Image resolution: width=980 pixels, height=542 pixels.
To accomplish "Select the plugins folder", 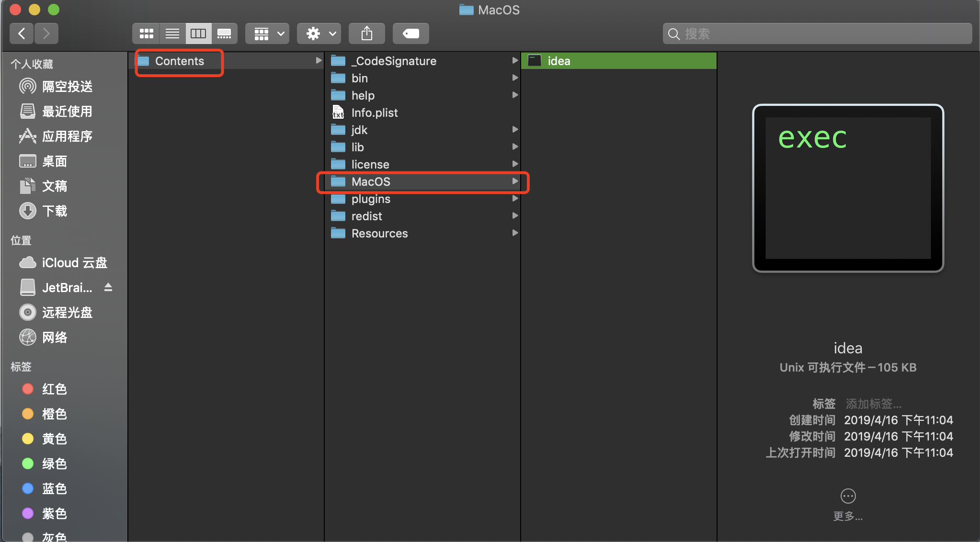I will coord(422,199).
